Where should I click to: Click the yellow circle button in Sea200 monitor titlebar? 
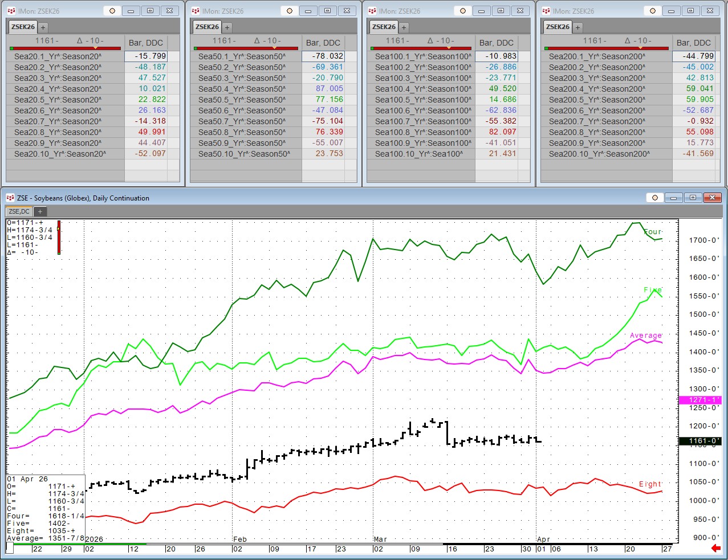pyautogui.click(x=653, y=11)
